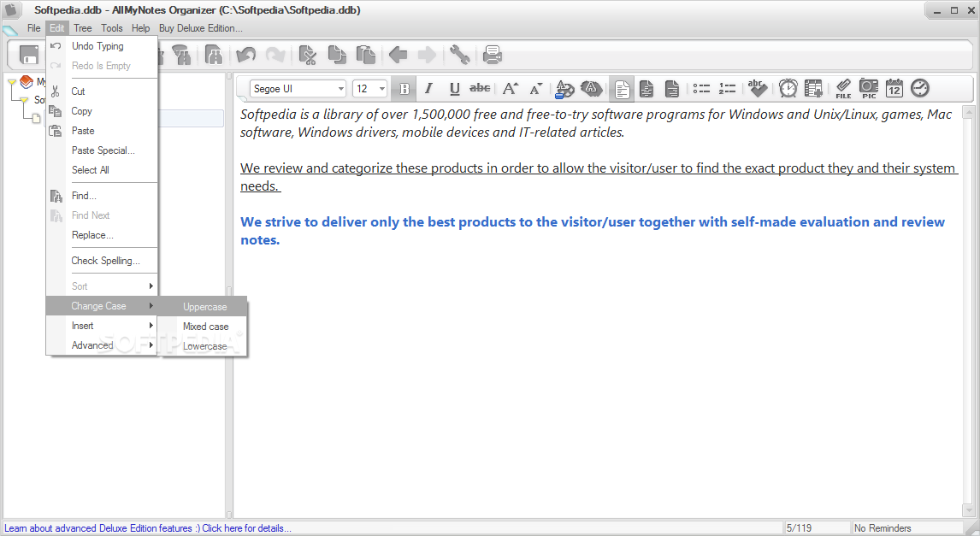
Task: Collapse the root tree node
Action: tap(12, 82)
